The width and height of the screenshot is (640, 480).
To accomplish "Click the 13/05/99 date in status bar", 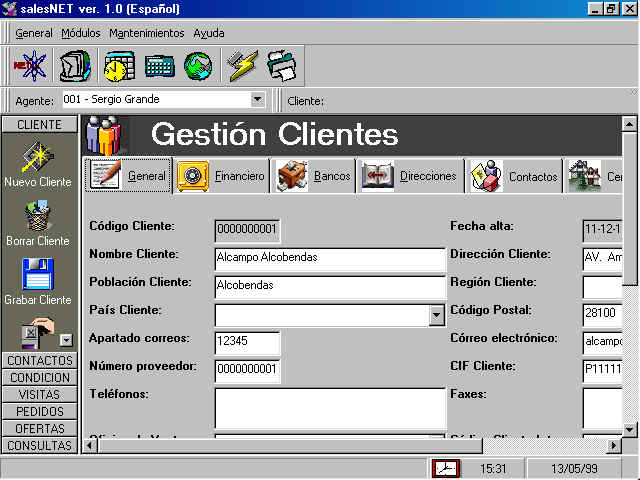I will tap(574, 468).
